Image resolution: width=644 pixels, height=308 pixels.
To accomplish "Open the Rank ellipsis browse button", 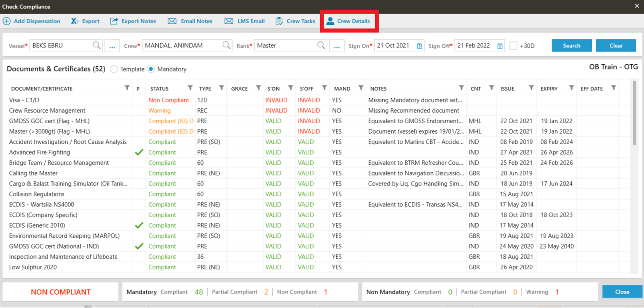I will [337, 46].
